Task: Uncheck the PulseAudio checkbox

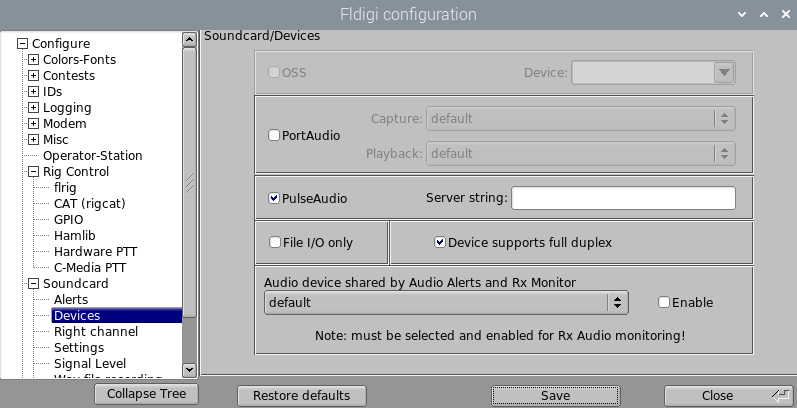Action: [x=274, y=198]
